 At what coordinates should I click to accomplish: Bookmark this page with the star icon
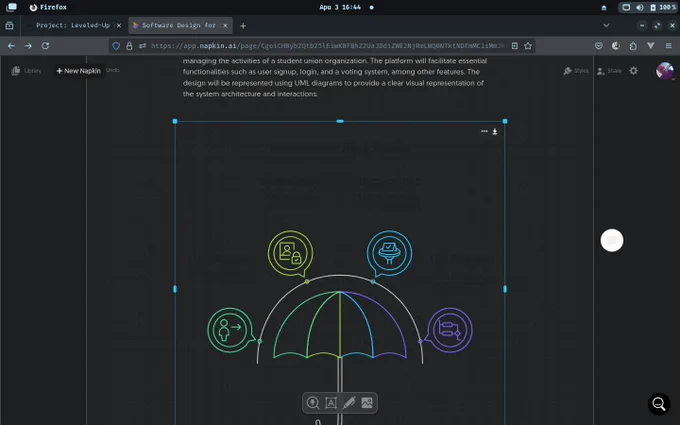click(528, 46)
